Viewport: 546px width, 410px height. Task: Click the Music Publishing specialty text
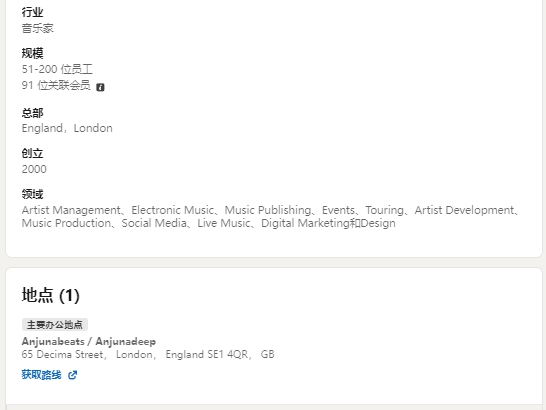click(268, 210)
